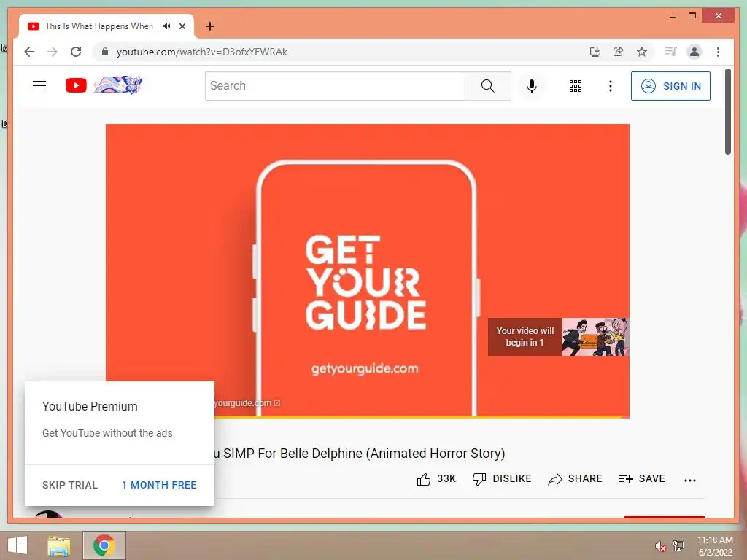The image size is (747, 560).
Task: Click SAVE to add to playlist
Action: pyautogui.click(x=641, y=479)
